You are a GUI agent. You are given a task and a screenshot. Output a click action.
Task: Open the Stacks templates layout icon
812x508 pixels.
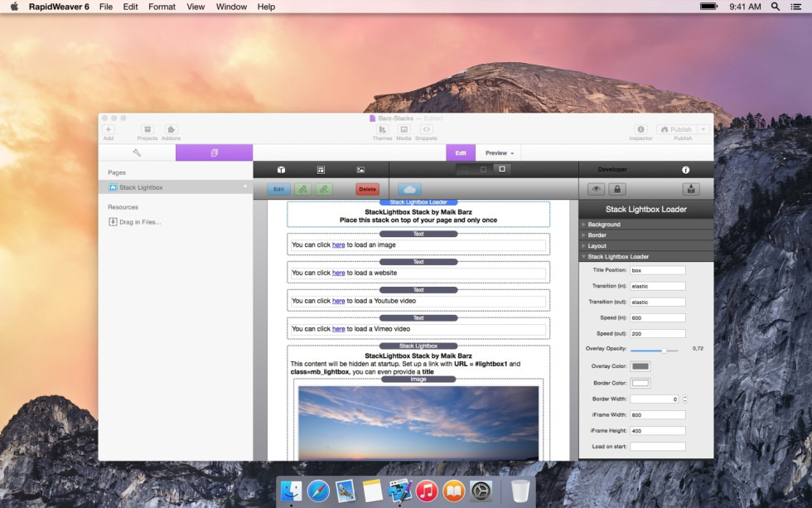(321, 170)
